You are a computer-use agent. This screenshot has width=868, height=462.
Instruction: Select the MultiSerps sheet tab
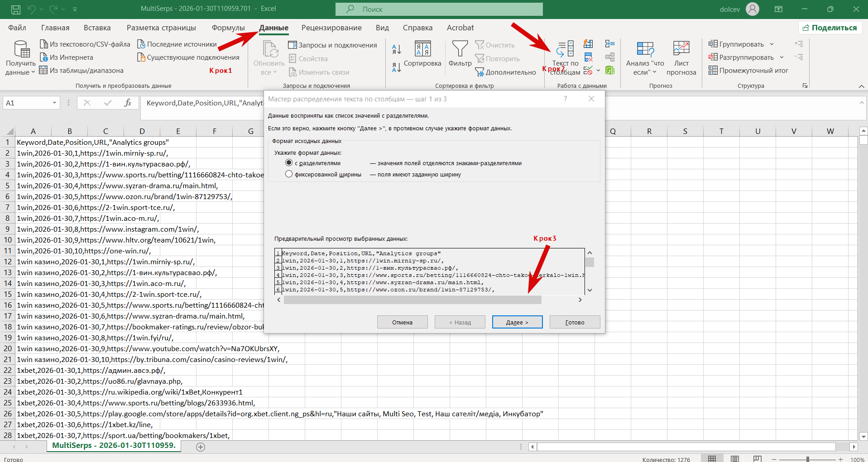pyautogui.click(x=114, y=446)
